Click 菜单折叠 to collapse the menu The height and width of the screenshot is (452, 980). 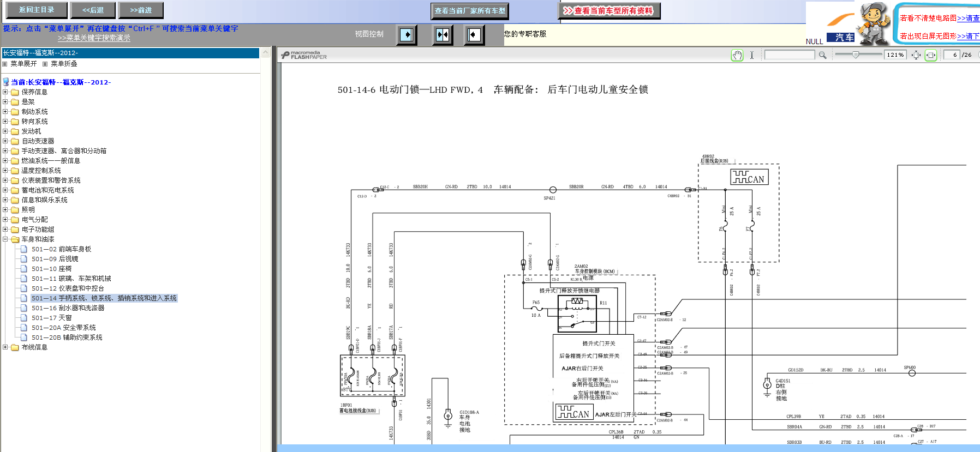pyautogui.click(x=64, y=64)
